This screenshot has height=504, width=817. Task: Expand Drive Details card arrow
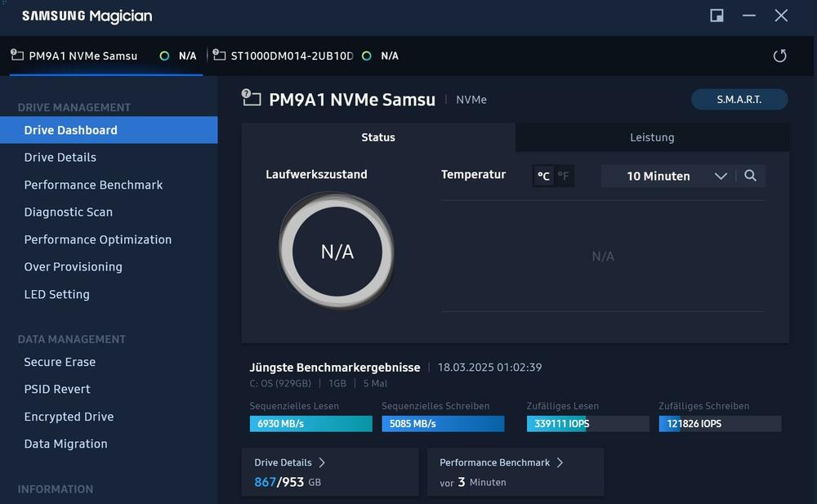[x=322, y=462]
